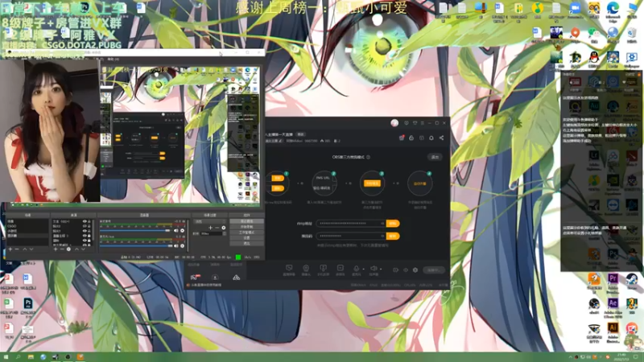Screen dimensions: 644x362
Task: Open share icon in streaming app header
Action: pos(441,138)
